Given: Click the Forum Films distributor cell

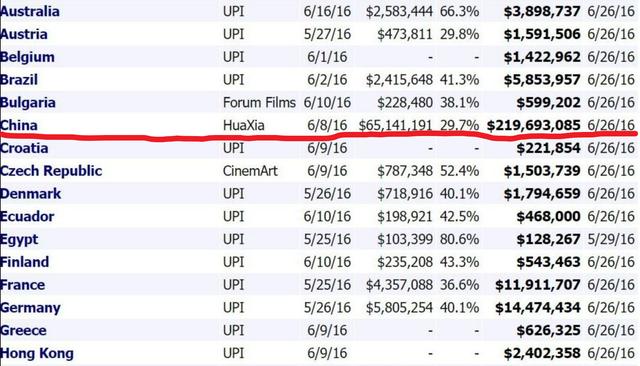Looking at the screenshot, I should 259,102.
